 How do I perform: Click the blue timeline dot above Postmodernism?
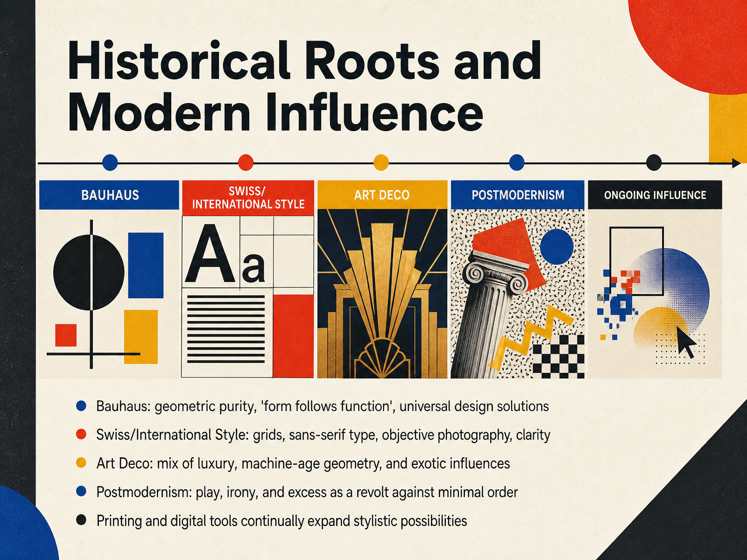516,162
